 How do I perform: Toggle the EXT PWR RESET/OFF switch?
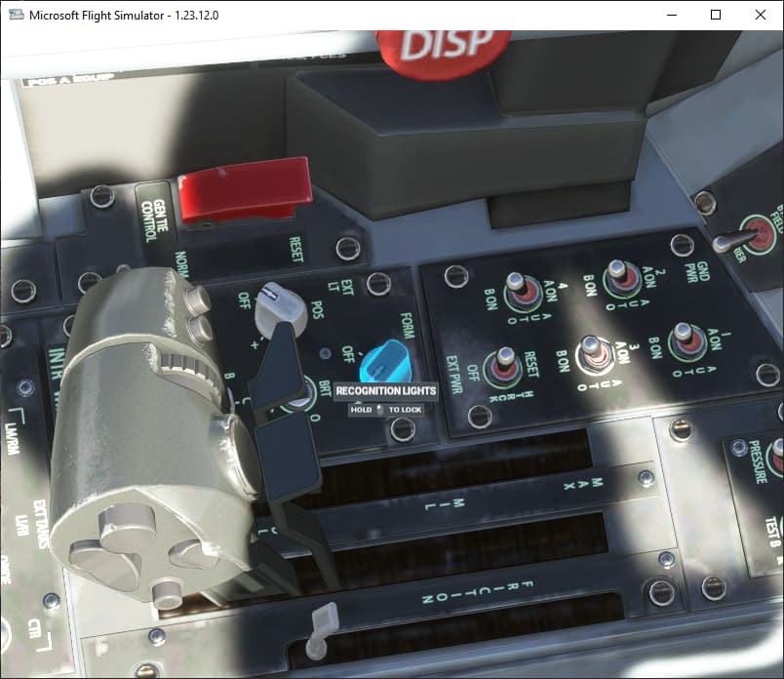pos(502,365)
